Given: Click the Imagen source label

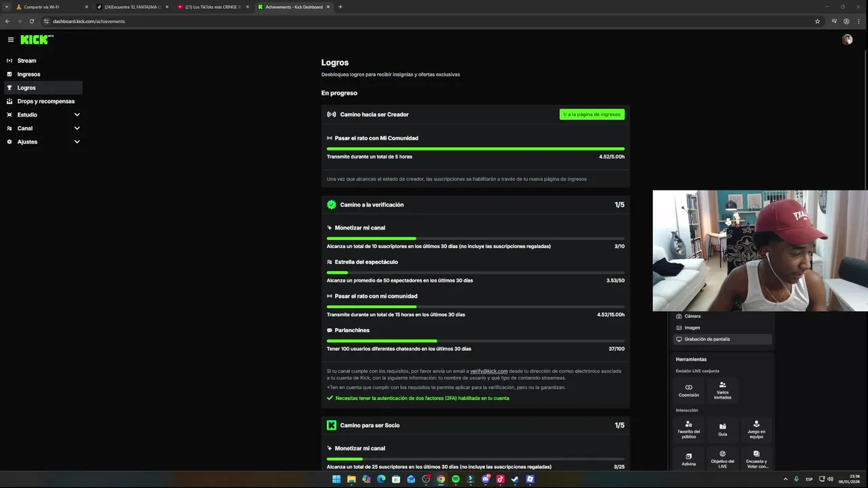Looking at the screenshot, I should pos(692,327).
